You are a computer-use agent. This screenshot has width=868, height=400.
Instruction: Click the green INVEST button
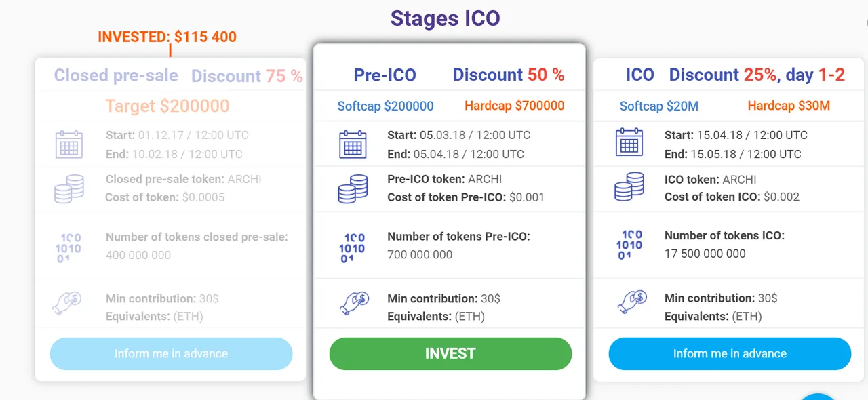coord(450,354)
